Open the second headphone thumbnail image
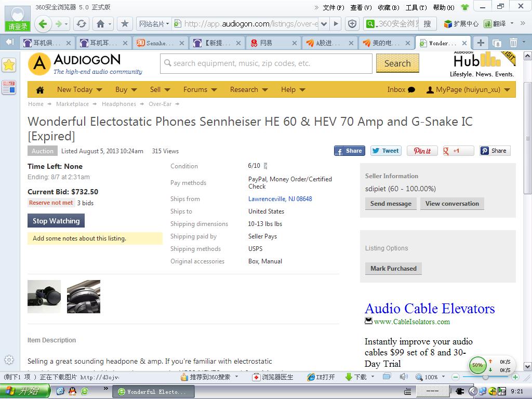 tap(84, 297)
